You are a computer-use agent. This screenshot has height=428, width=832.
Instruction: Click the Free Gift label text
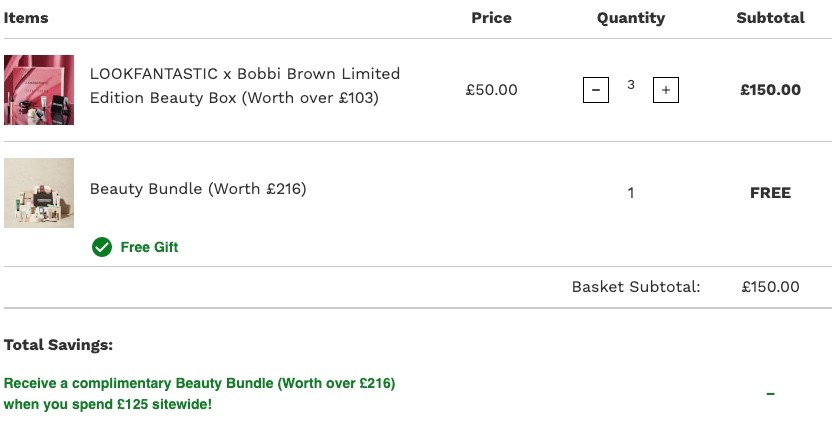[149, 247]
